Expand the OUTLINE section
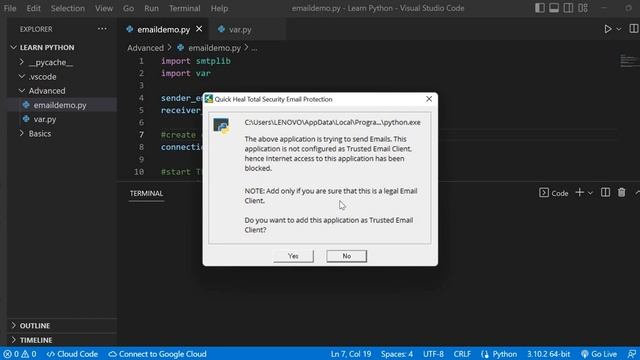The width and height of the screenshot is (640, 360). [x=35, y=326]
